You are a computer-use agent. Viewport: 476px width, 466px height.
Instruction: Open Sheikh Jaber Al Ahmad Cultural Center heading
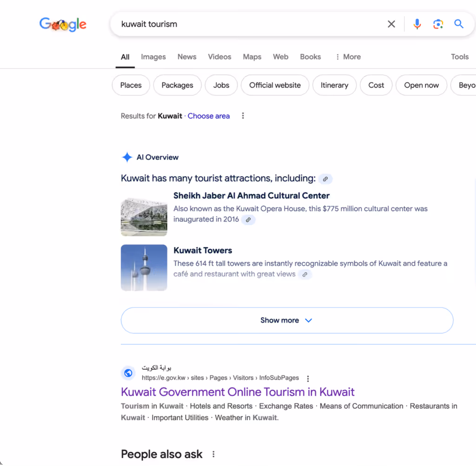pos(251,196)
